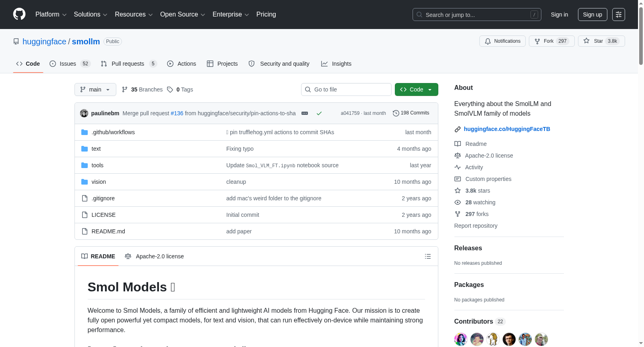Open the vision folder
This screenshot has width=644, height=347.
[99, 182]
